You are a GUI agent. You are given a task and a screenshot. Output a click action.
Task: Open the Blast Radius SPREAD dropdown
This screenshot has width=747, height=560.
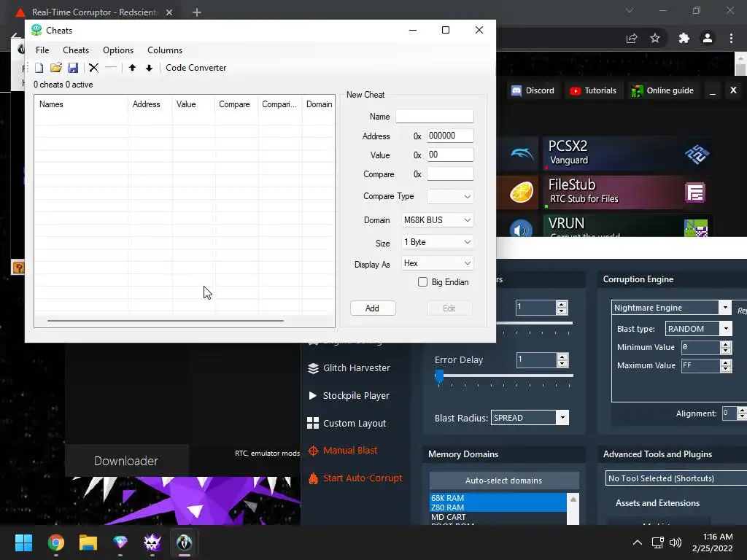click(x=530, y=418)
